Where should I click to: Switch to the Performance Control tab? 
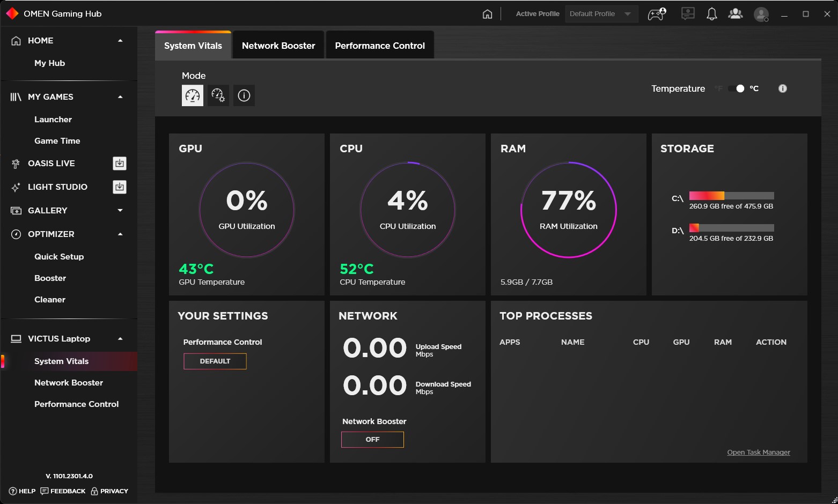coord(380,46)
